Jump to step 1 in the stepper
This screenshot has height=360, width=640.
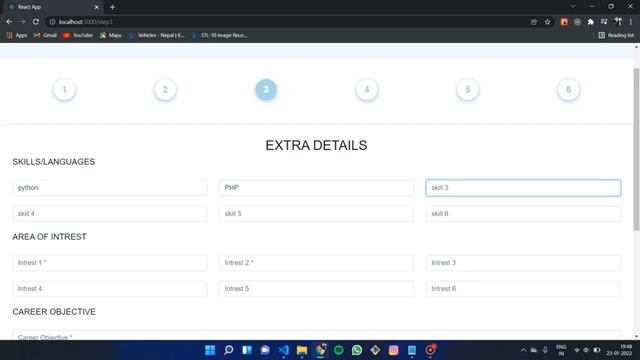[x=64, y=89]
